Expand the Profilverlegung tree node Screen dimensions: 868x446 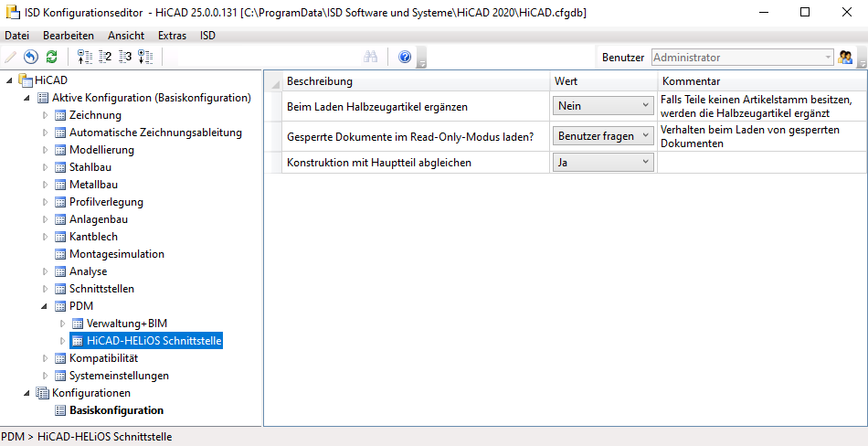(46, 202)
